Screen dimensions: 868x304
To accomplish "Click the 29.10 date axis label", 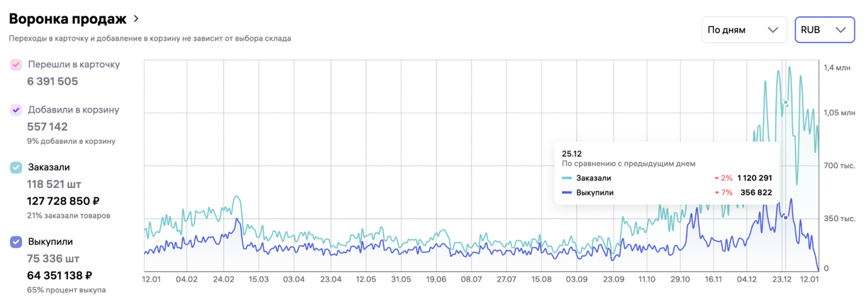I will pos(680,279).
